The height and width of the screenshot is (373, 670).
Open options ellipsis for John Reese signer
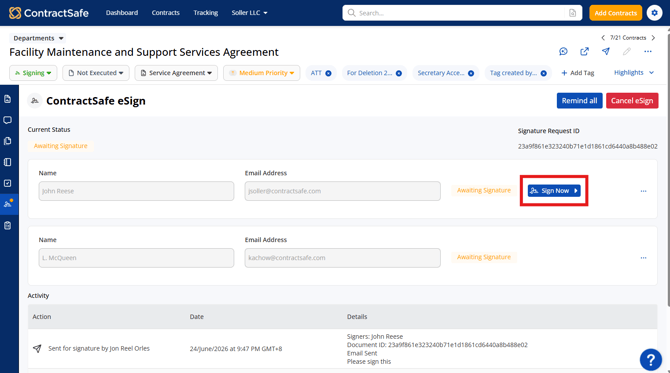pos(643,191)
